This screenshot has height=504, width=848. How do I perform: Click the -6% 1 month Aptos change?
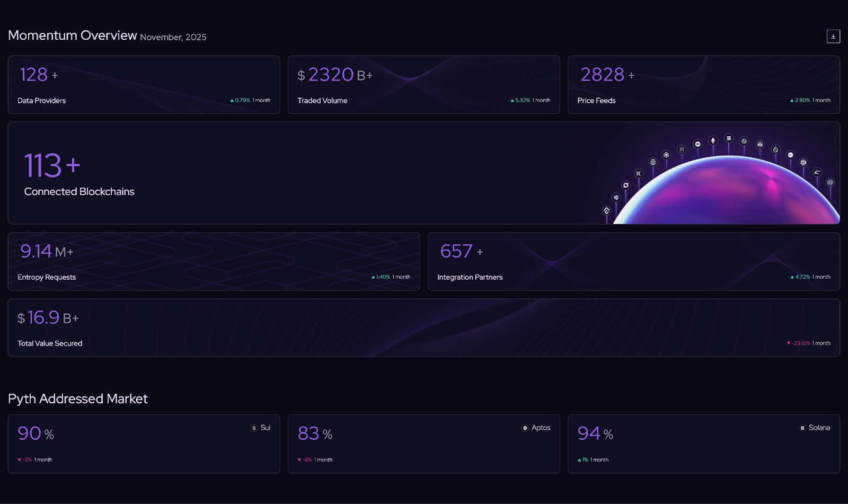tap(315, 460)
